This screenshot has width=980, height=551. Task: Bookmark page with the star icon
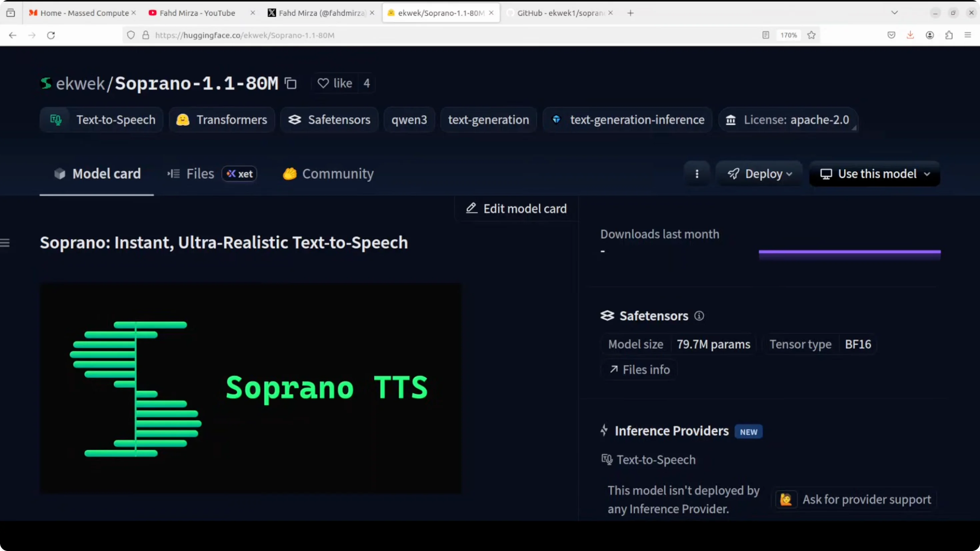pos(811,35)
